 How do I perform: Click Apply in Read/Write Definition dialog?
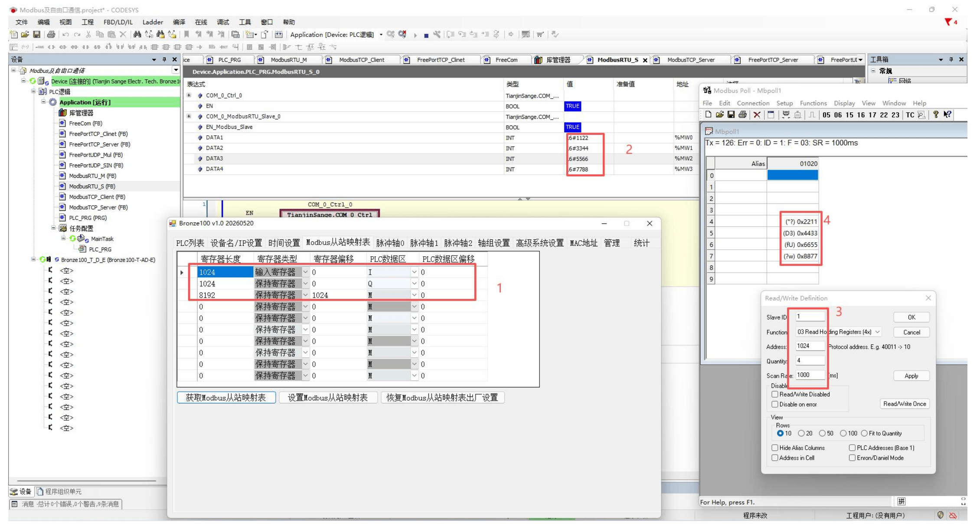[911, 376]
